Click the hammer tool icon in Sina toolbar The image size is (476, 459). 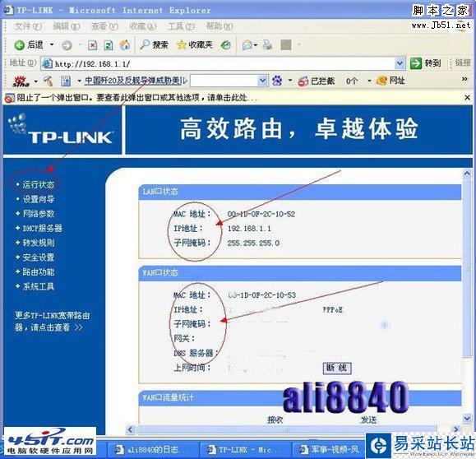pos(49,81)
